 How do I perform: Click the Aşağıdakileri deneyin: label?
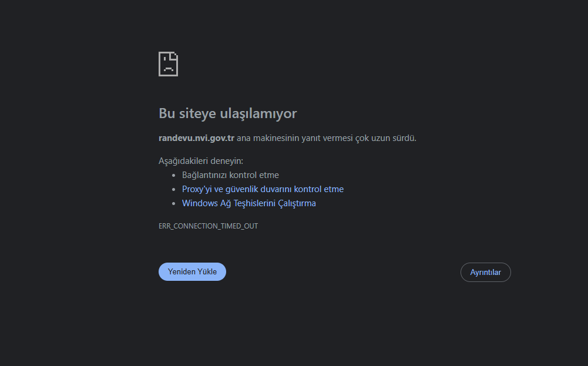point(201,161)
